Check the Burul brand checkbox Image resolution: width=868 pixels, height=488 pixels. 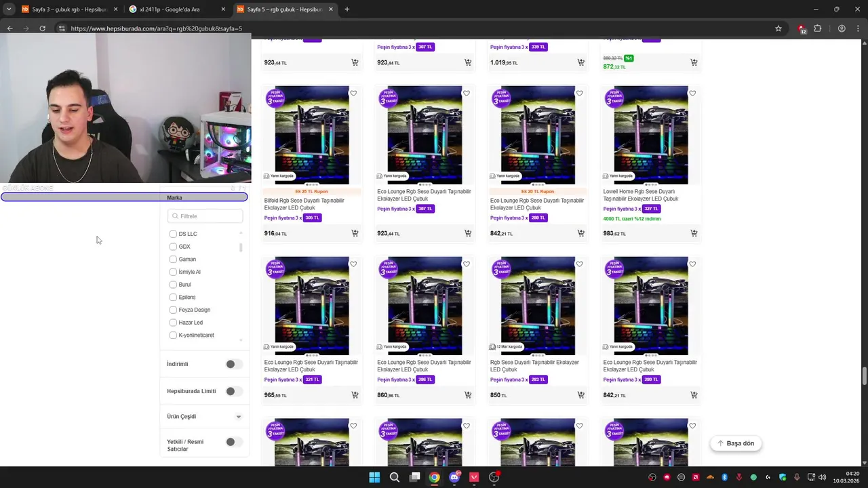173,285
